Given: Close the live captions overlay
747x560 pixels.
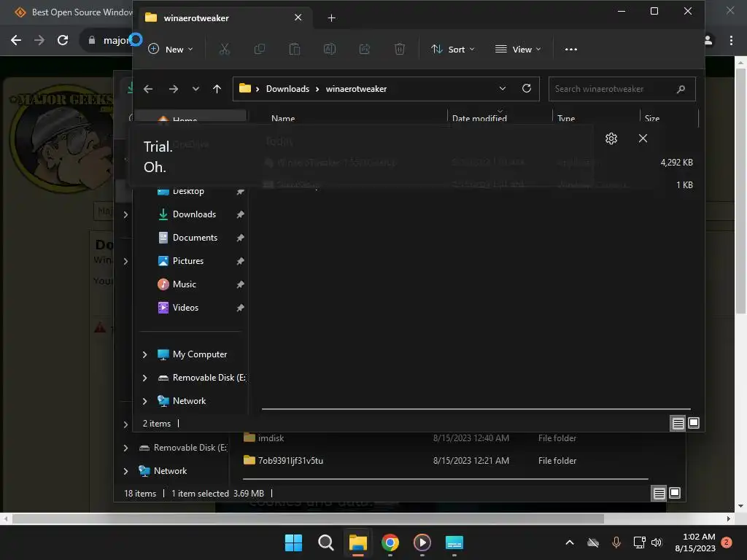Looking at the screenshot, I should 643,138.
